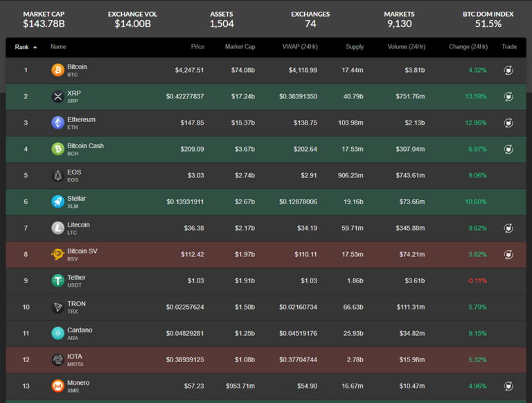Open the EOS asset name link

tap(74, 172)
